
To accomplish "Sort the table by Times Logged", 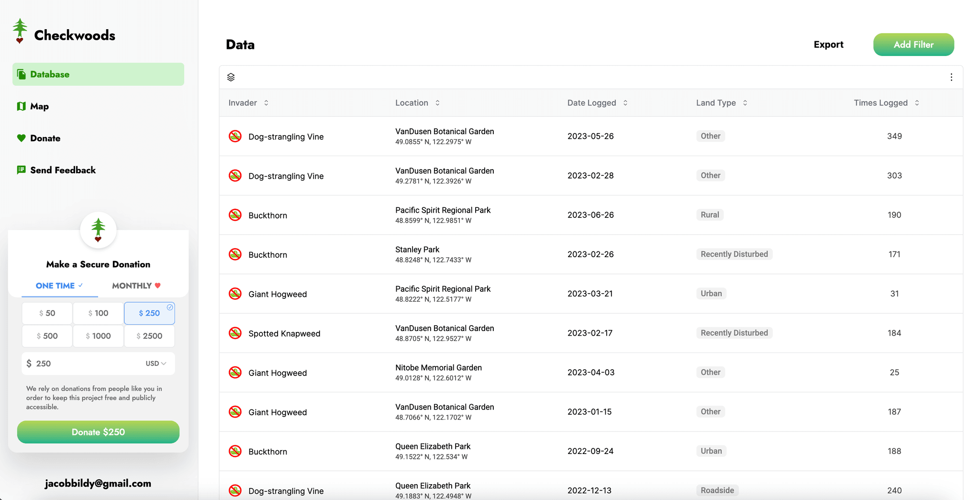I will [x=917, y=102].
